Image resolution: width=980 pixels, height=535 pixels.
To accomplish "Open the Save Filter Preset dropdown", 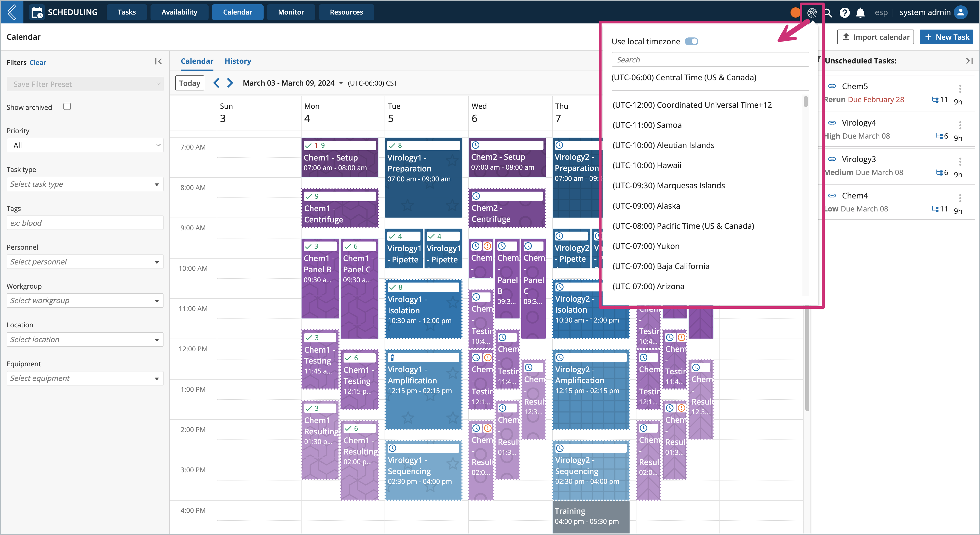I will click(x=85, y=84).
